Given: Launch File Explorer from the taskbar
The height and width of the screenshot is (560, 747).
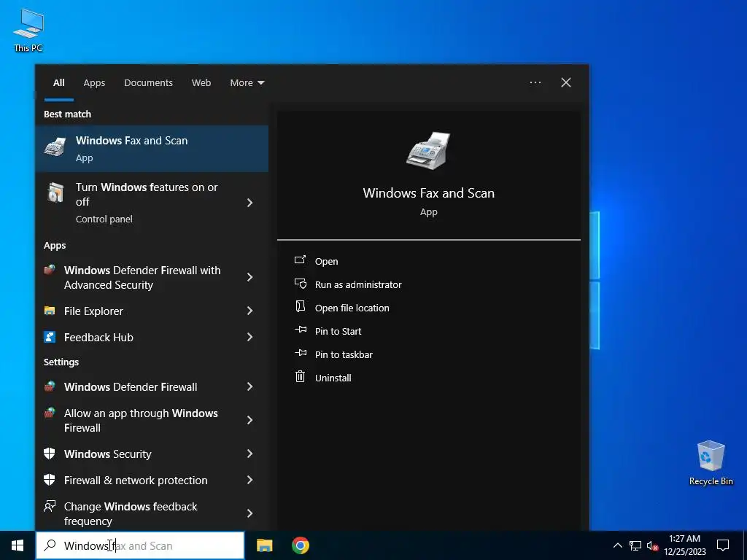Looking at the screenshot, I should 264,545.
